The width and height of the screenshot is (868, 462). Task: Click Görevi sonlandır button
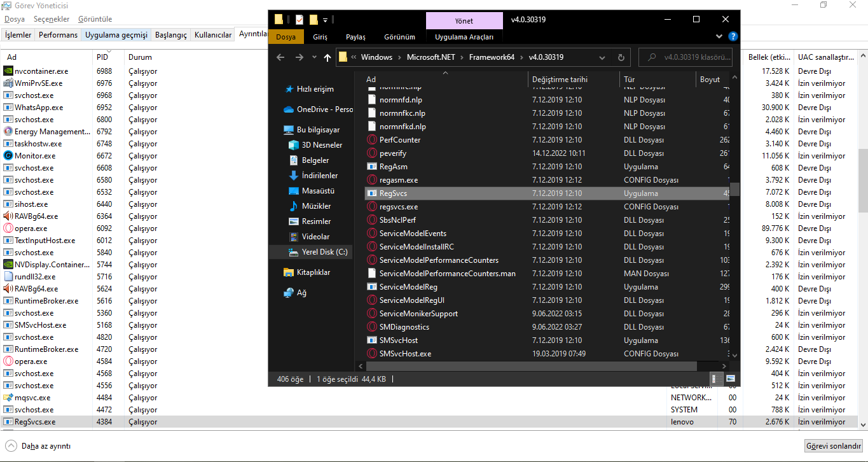pos(834,446)
